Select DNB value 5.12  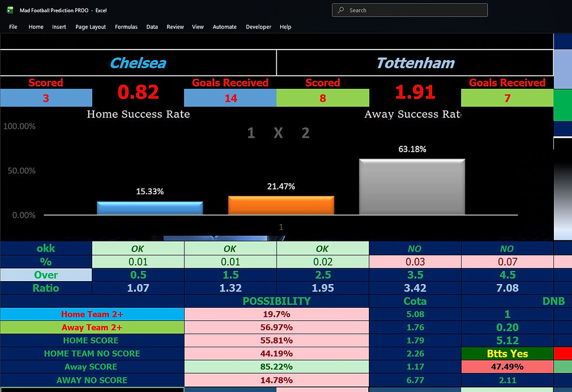pyautogui.click(x=507, y=340)
